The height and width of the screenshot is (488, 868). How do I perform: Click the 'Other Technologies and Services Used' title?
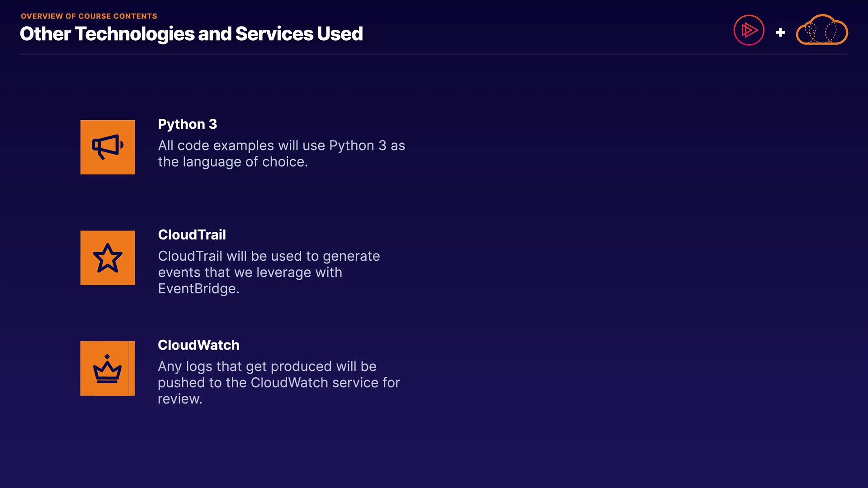pos(191,34)
